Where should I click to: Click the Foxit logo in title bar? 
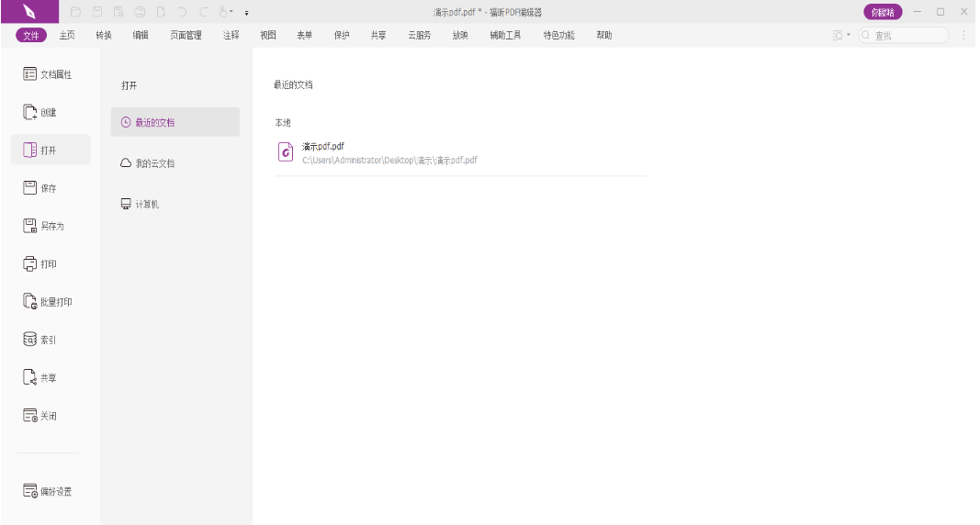pyautogui.click(x=29, y=12)
